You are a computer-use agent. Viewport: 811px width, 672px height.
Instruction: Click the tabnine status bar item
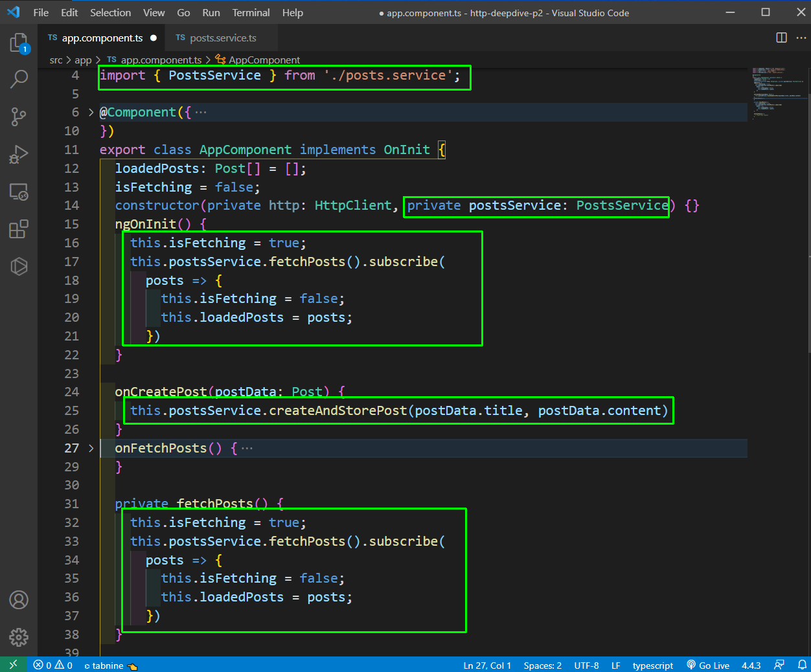(x=111, y=665)
